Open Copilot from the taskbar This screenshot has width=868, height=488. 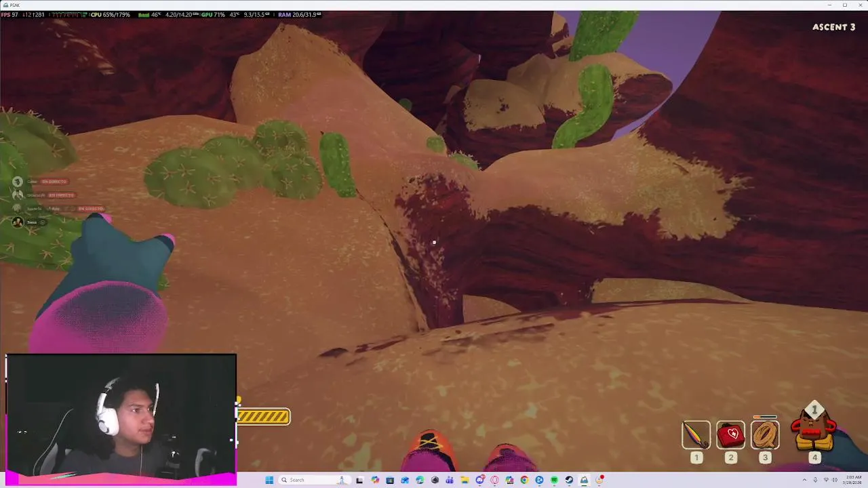[375, 480]
